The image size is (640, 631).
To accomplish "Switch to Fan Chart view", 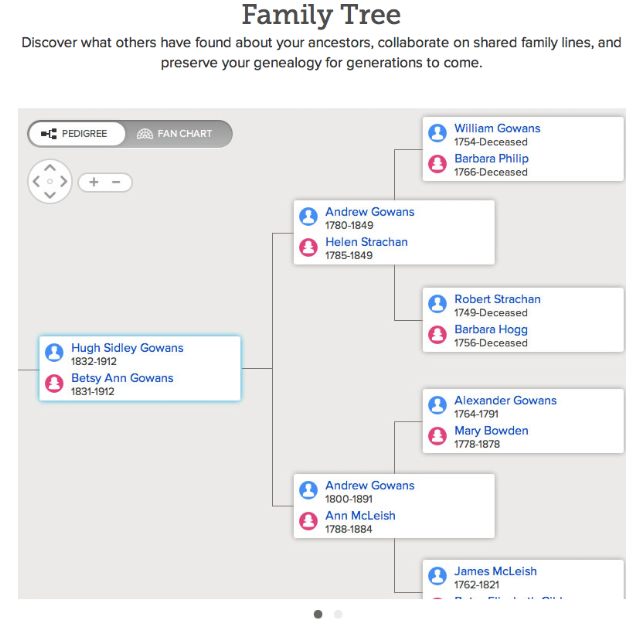I will point(176,134).
